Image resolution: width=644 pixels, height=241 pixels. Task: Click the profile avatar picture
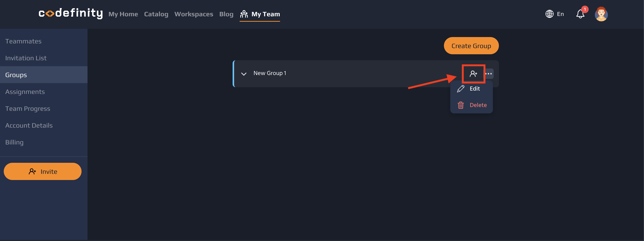pyautogui.click(x=601, y=14)
